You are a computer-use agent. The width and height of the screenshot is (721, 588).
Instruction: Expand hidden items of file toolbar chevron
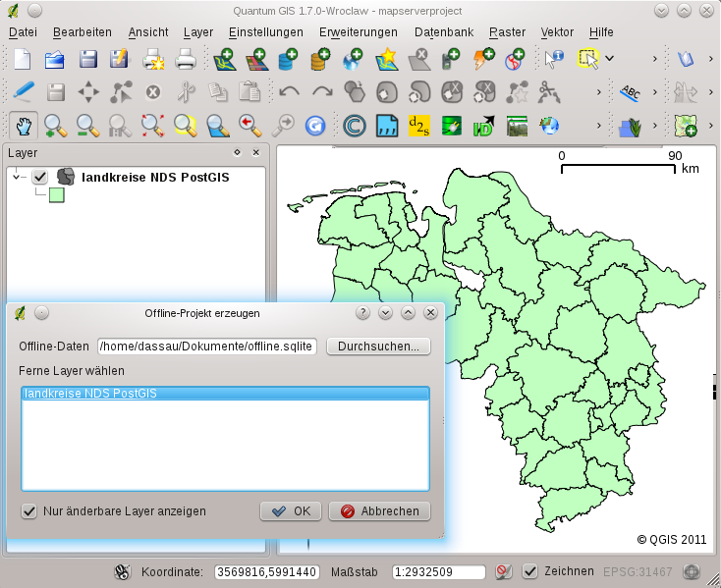(655, 59)
